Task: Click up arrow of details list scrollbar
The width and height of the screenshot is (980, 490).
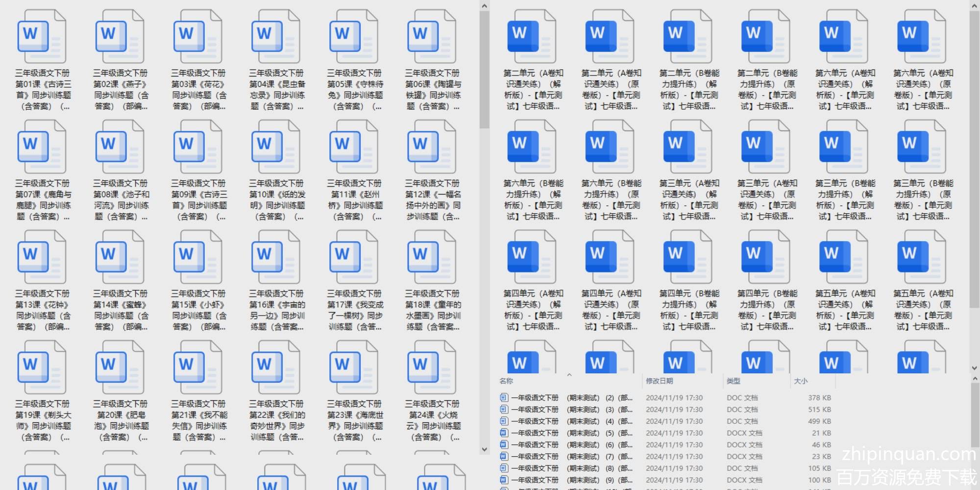Action: [x=974, y=379]
